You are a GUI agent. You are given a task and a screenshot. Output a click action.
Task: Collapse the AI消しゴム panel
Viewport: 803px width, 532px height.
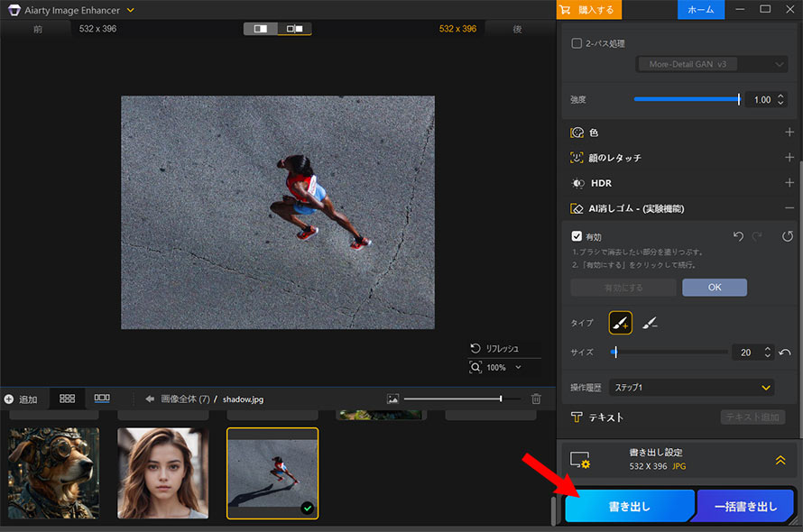[x=787, y=207]
